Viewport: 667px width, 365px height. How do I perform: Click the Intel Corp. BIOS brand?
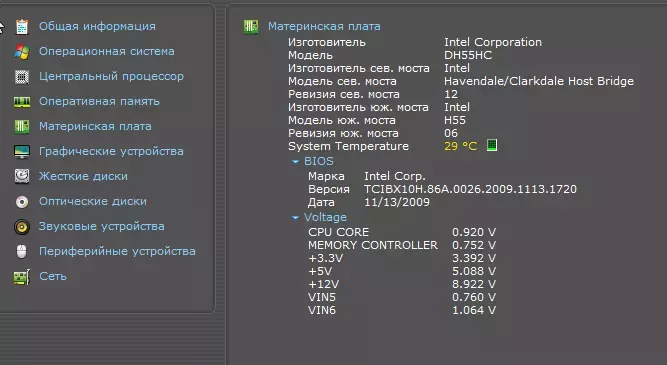395,176
